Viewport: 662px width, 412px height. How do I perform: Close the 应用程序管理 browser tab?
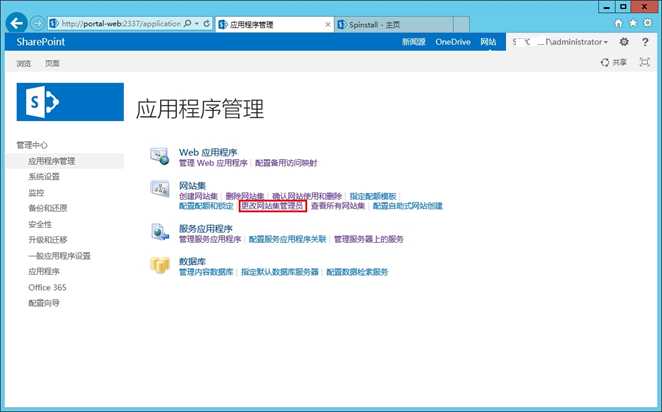click(x=328, y=24)
